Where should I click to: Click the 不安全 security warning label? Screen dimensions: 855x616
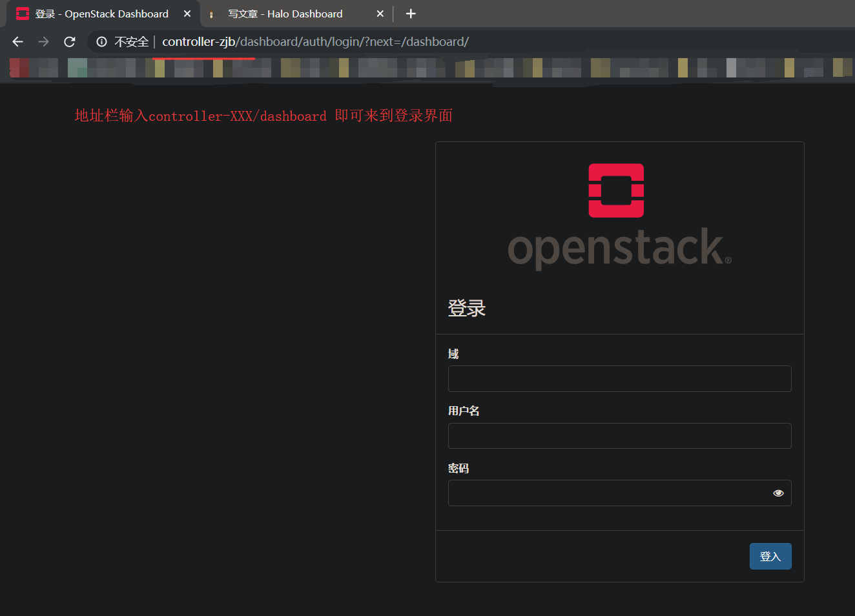(132, 42)
